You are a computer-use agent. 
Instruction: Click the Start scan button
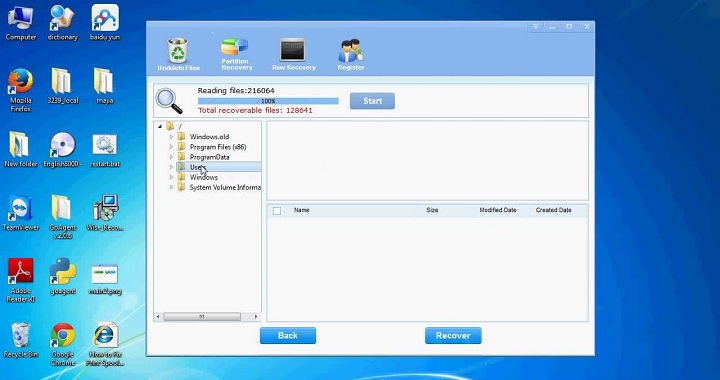click(372, 101)
